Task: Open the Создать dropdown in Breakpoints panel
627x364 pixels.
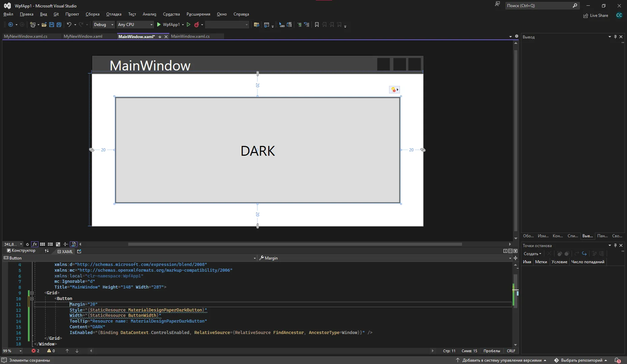Action: (x=532, y=253)
